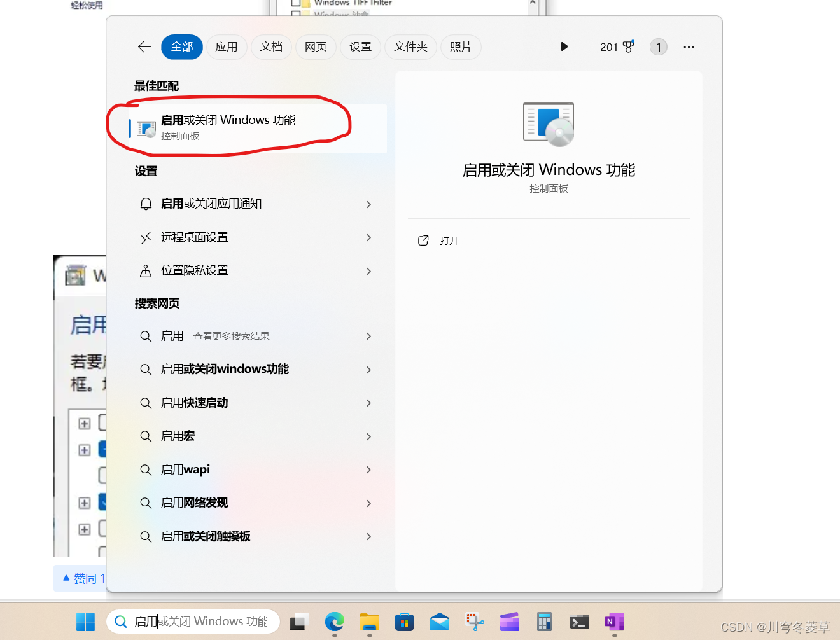Viewport: 840px width, 640px height.
Task: Expand chevron for 启用网络发现
Action: click(369, 503)
